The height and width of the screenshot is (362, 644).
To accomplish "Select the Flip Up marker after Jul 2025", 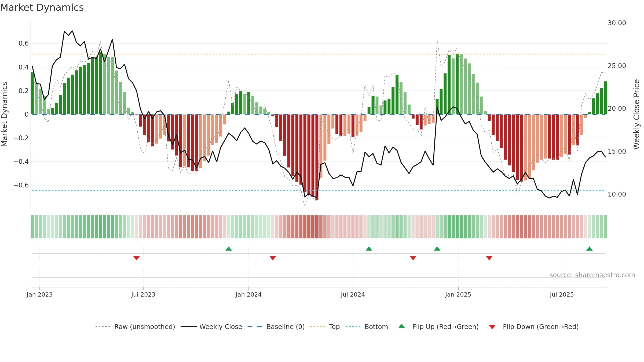I will click(590, 249).
